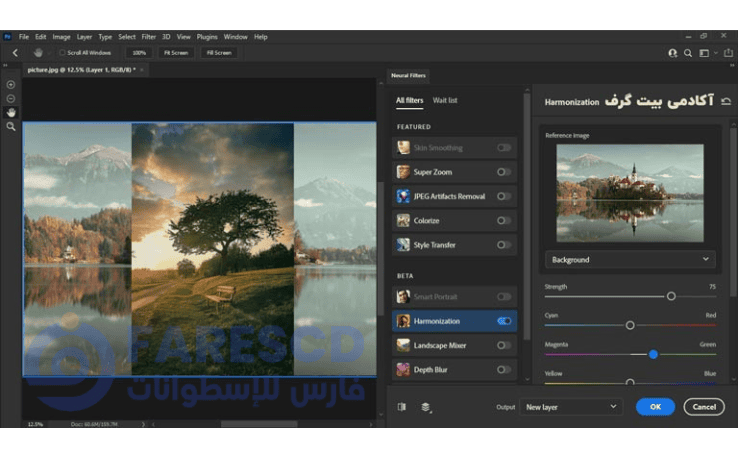
Task: Disable the Harmonization filter switch
Action: pos(504,321)
